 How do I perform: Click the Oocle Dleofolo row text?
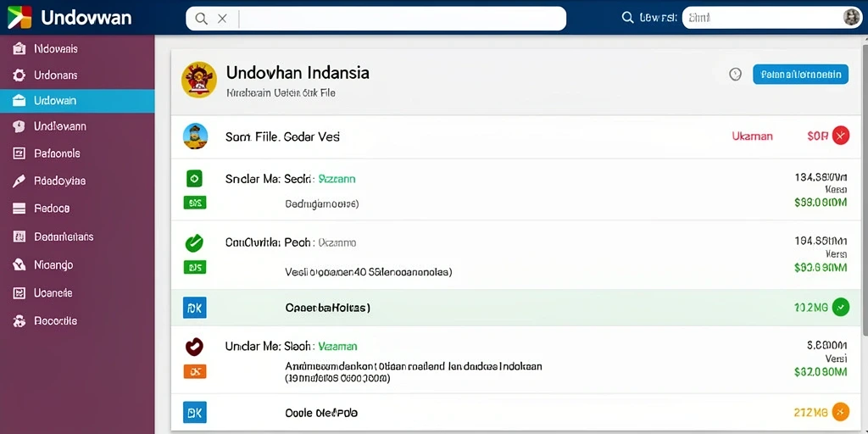pos(321,413)
